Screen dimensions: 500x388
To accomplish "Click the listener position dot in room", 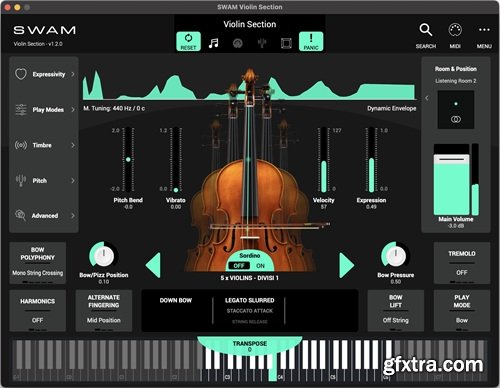I will pos(456,104).
